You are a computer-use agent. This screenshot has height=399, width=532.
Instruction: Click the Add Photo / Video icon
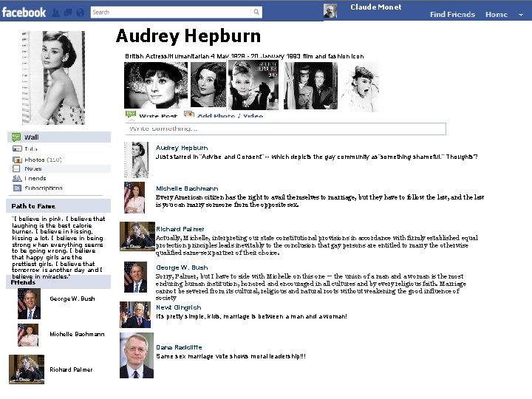189,115
